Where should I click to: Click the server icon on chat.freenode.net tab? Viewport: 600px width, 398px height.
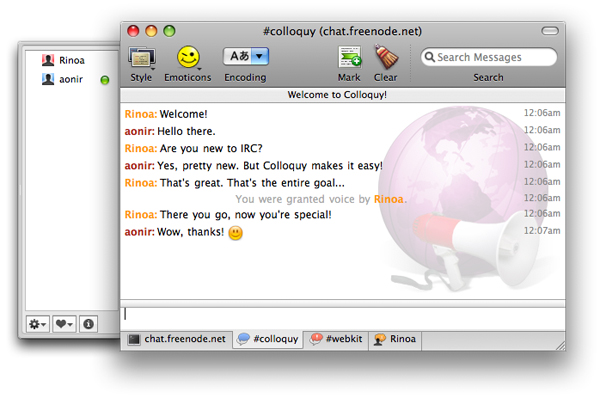134,339
